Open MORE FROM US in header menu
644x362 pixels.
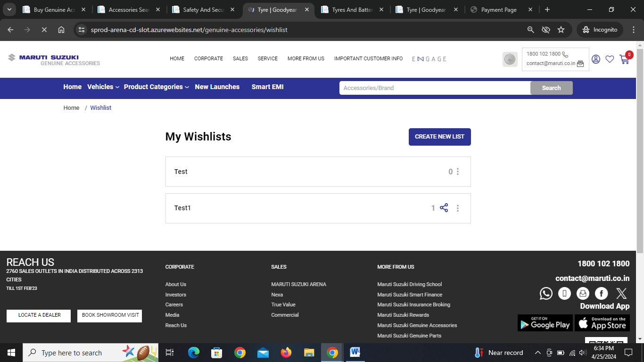(x=306, y=59)
